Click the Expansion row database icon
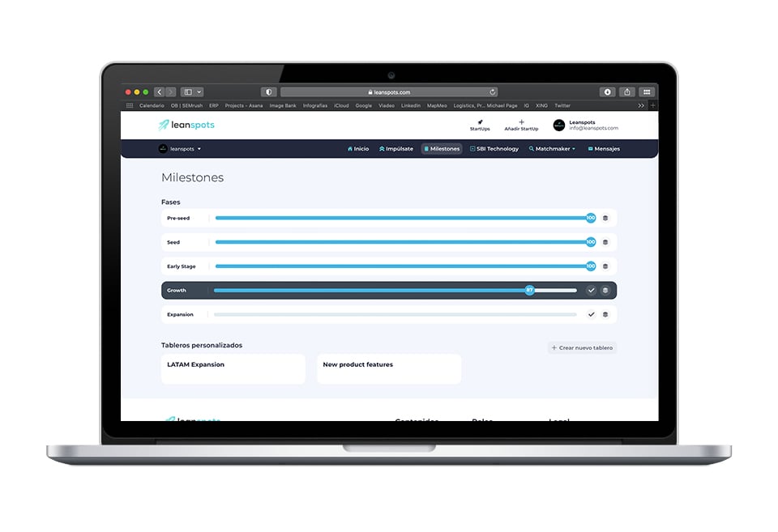Image resolution: width=778 pixels, height=532 pixels. [x=605, y=314]
